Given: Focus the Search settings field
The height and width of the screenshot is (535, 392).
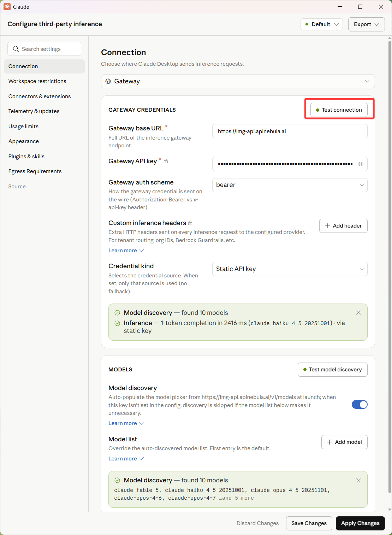Looking at the screenshot, I should point(44,49).
